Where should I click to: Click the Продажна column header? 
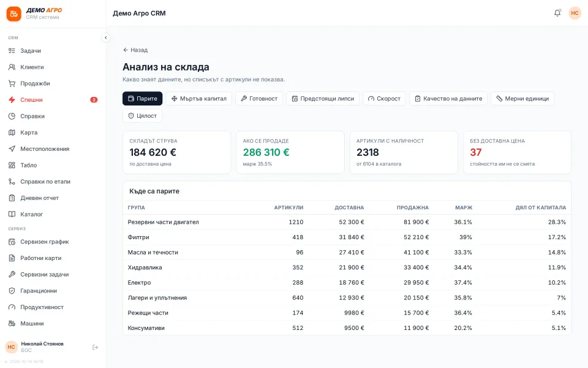(412, 207)
